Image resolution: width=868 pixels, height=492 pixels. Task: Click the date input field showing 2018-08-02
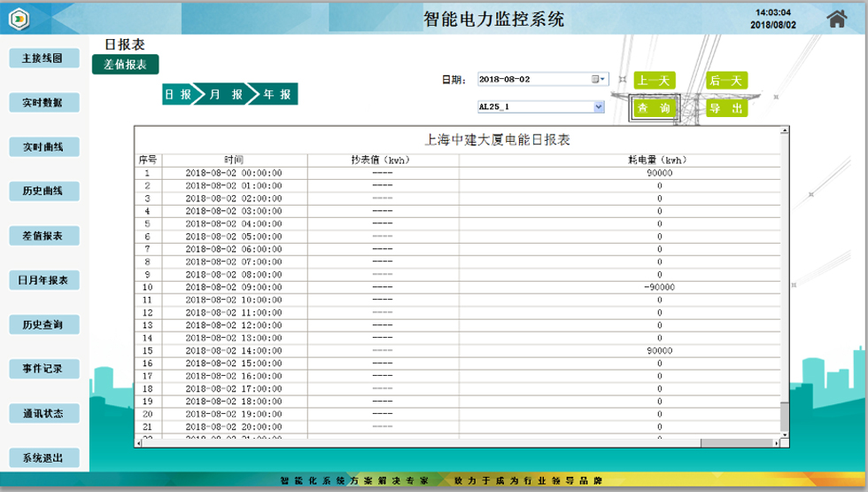pyautogui.click(x=533, y=79)
